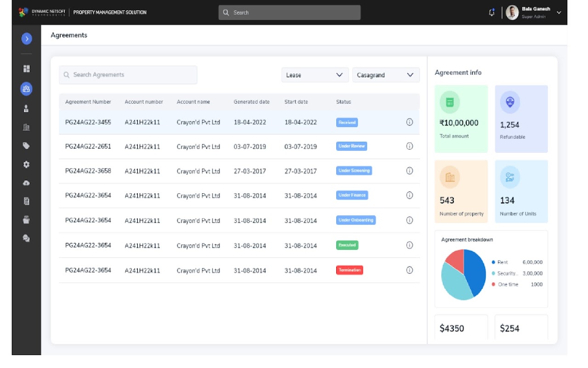Select the highlighted people group sidebar icon
588x368 pixels.
coord(27,89)
